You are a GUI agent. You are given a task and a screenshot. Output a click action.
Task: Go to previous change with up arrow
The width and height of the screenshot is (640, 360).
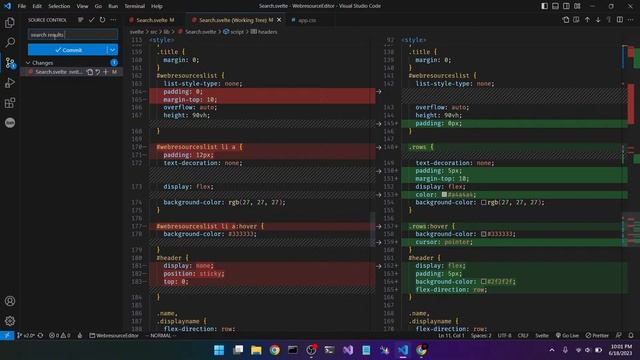click(587, 20)
